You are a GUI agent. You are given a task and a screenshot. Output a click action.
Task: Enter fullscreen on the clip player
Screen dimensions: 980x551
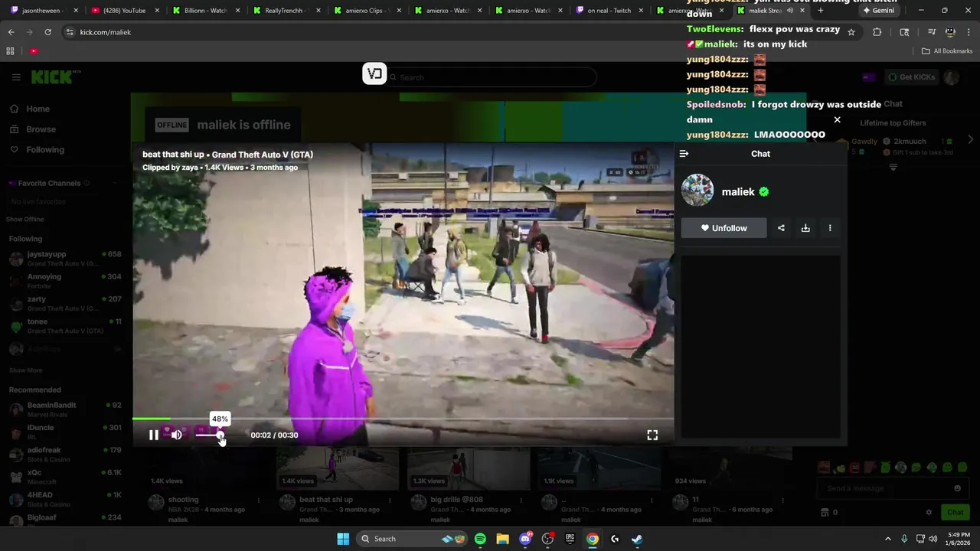[652, 435]
